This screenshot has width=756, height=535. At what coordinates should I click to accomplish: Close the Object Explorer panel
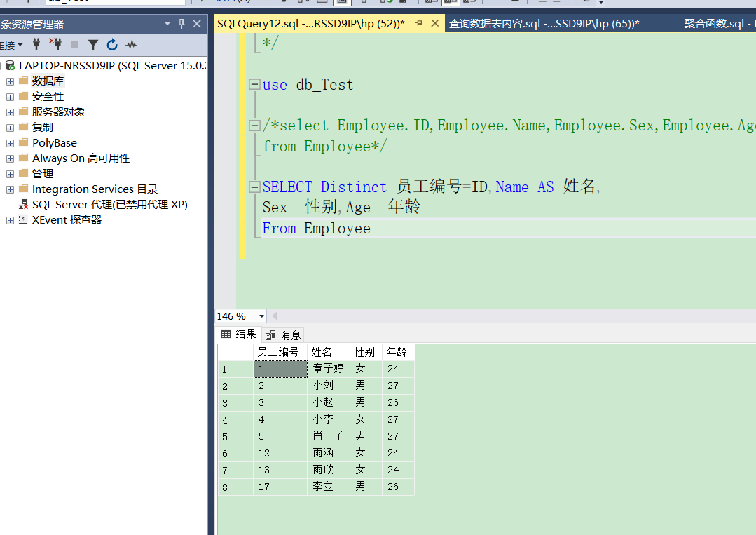[x=197, y=23]
